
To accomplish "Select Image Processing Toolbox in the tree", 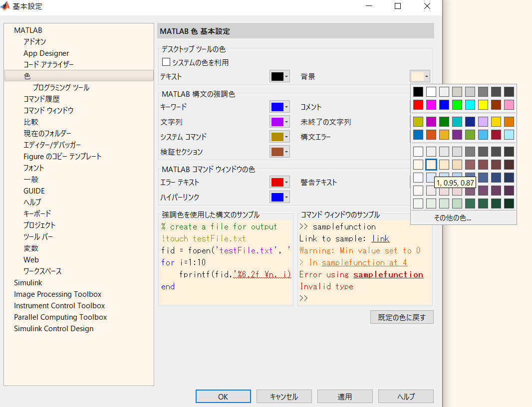I will click(x=58, y=294).
